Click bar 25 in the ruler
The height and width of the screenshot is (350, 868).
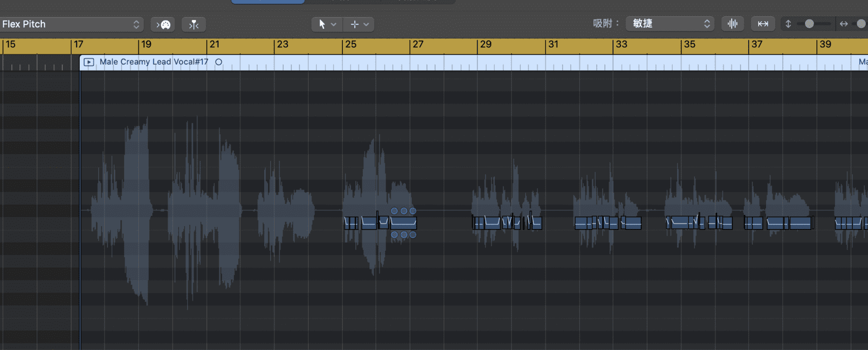(351, 44)
